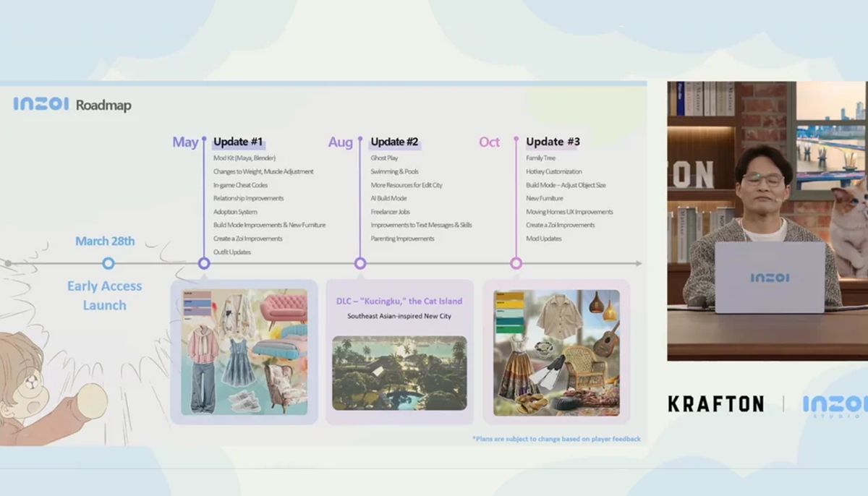Select the May timeline circle marker
The height and width of the screenshot is (496, 868).
(x=204, y=263)
